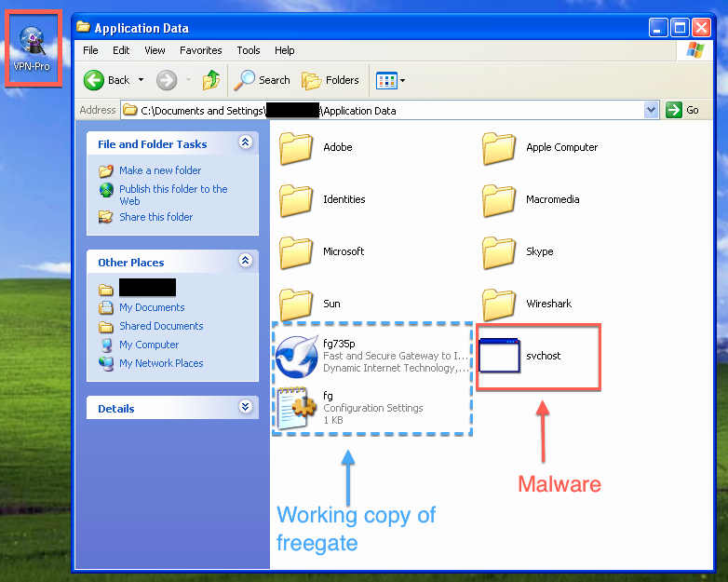The image size is (728, 582).
Task: Click Share this folder link
Action: coord(156,217)
